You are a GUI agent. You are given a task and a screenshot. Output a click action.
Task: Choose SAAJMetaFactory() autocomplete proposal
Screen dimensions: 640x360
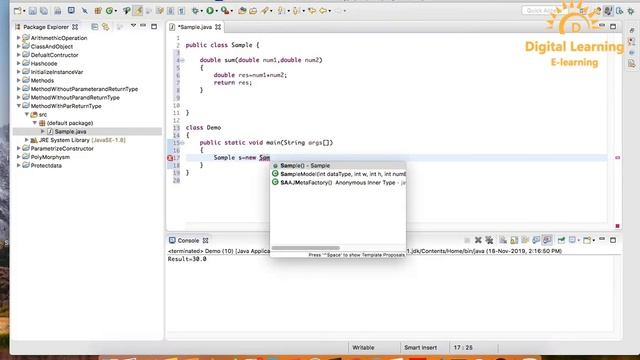pyautogui.click(x=338, y=182)
